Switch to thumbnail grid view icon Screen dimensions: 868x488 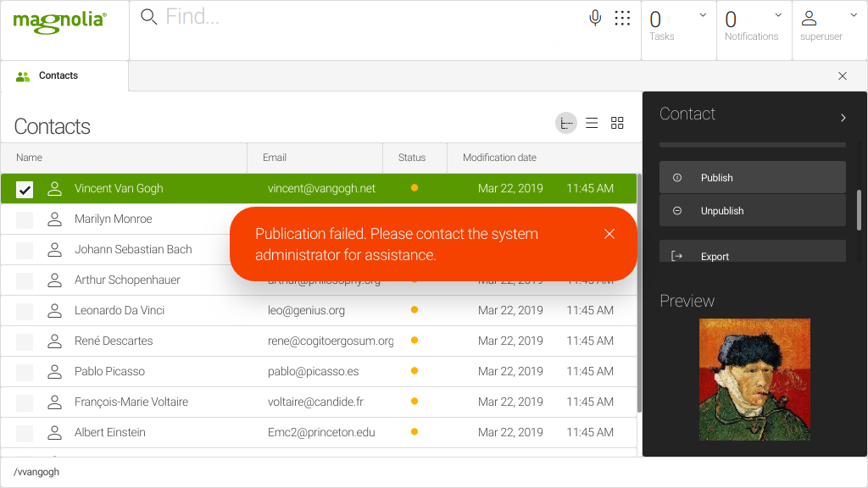click(x=617, y=124)
